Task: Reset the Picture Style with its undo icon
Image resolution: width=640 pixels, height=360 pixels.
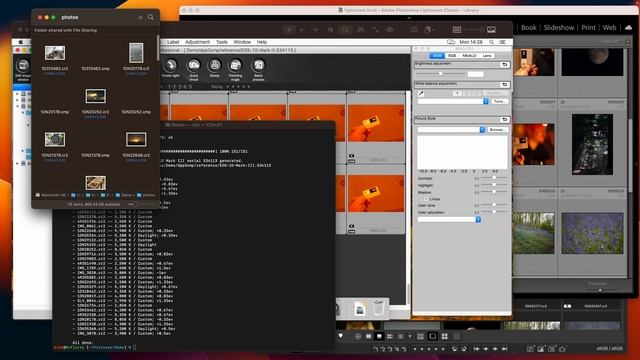Action: (504, 119)
